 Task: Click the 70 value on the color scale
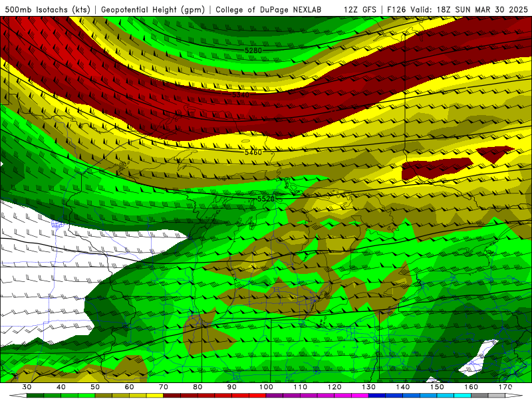click(164, 387)
